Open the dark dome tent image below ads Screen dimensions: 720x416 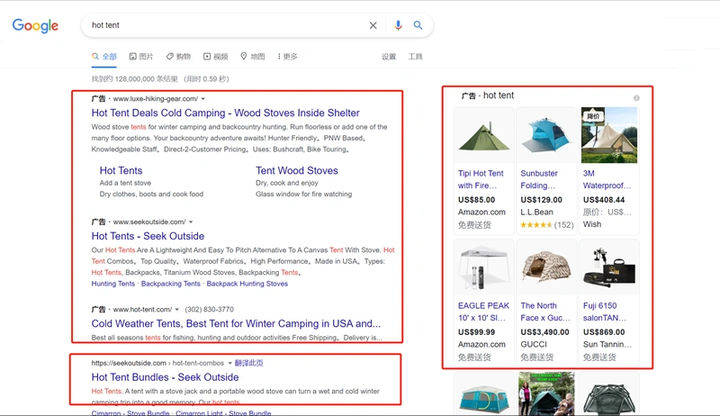point(609,394)
